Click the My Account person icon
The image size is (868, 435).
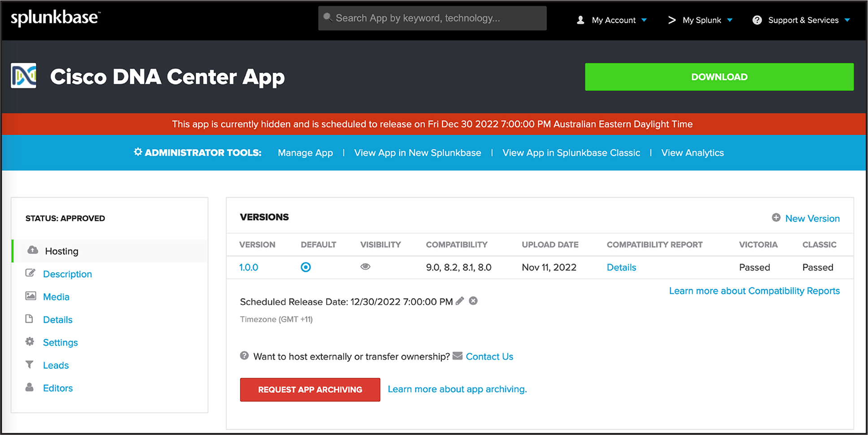[580, 20]
